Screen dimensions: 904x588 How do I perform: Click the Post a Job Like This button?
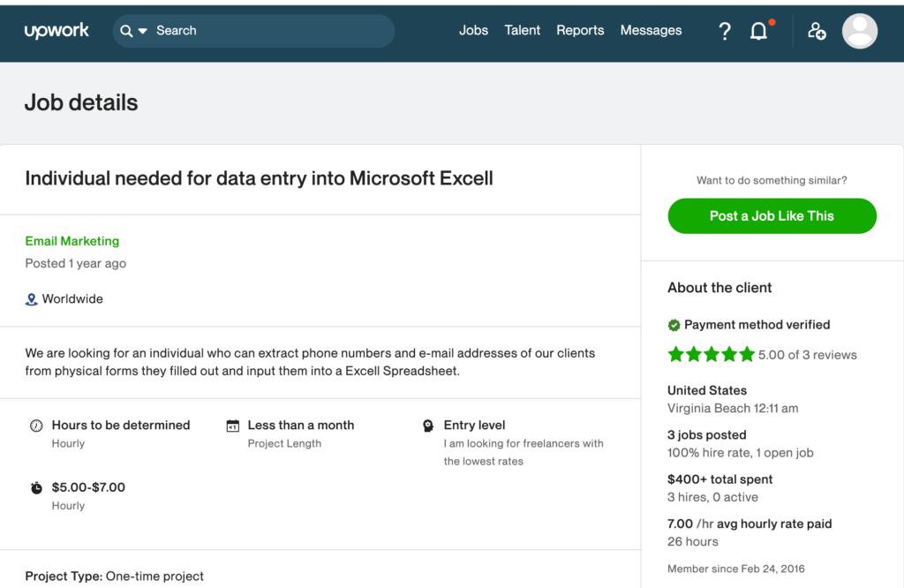772,216
